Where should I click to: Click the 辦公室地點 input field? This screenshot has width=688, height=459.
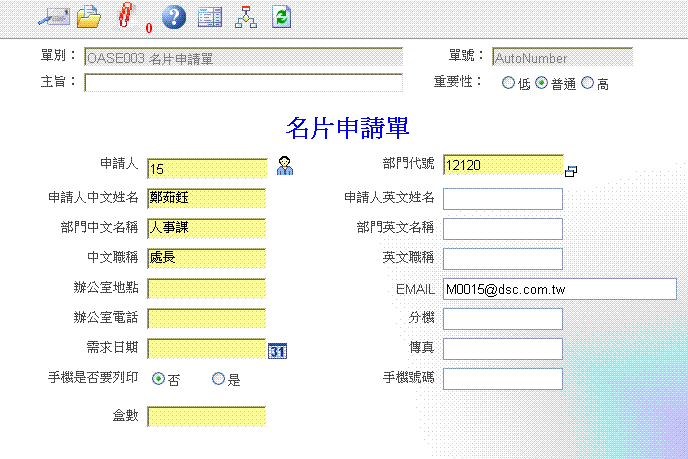pyautogui.click(x=206, y=289)
